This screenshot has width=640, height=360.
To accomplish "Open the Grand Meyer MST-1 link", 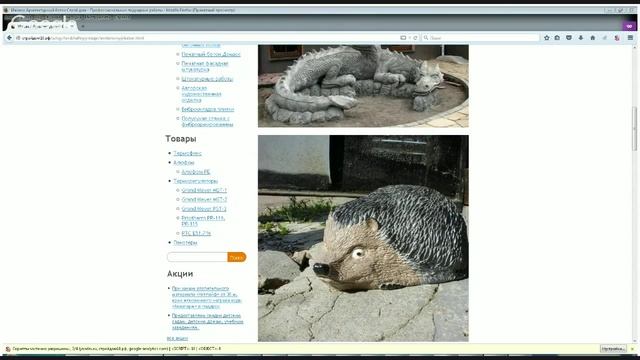I will point(204,191).
